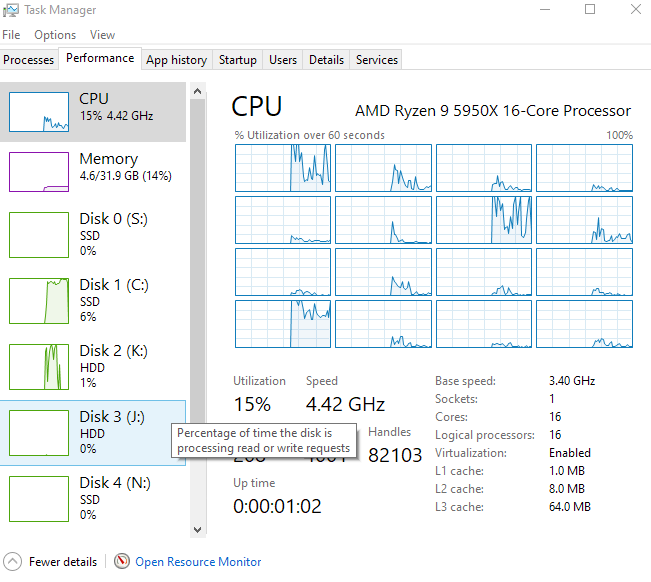Click the sidebar scroll up arrow
The width and height of the screenshot is (651, 582).
198,91
